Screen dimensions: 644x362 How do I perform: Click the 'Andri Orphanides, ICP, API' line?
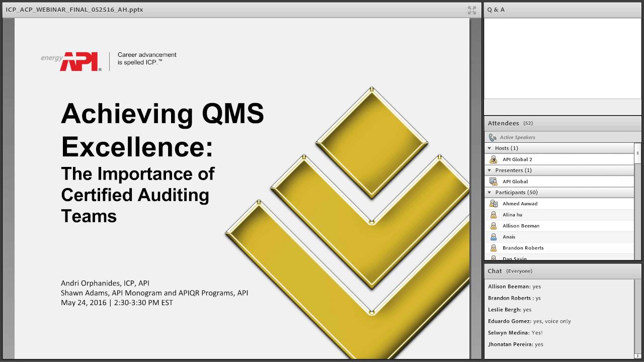pos(105,283)
